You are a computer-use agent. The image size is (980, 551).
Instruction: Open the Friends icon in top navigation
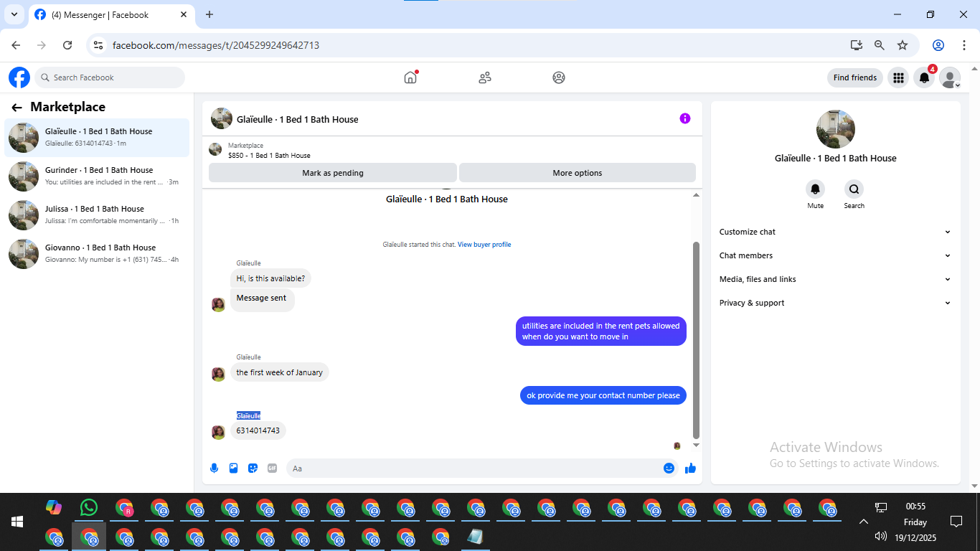[x=485, y=77]
